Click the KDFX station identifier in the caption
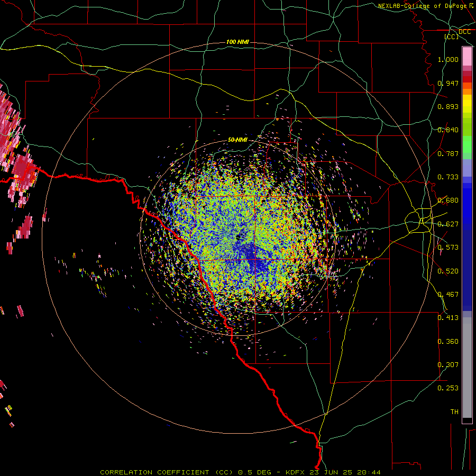The height and width of the screenshot is (476, 476). (x=295, y=472)
